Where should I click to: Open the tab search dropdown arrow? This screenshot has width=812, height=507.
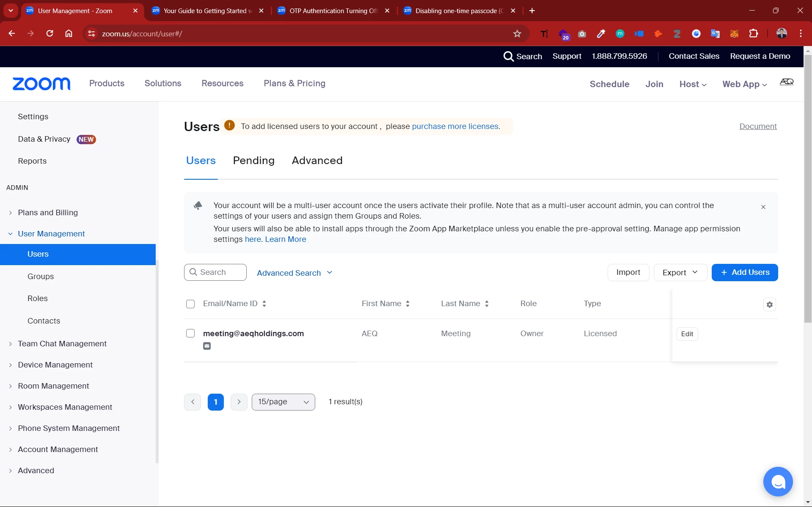(x=11, y=11)
